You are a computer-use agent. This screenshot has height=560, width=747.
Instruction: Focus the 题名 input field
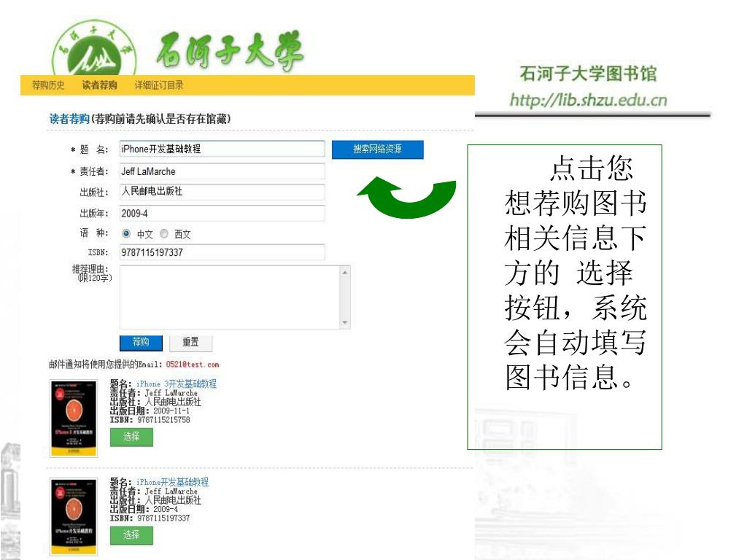222,149
